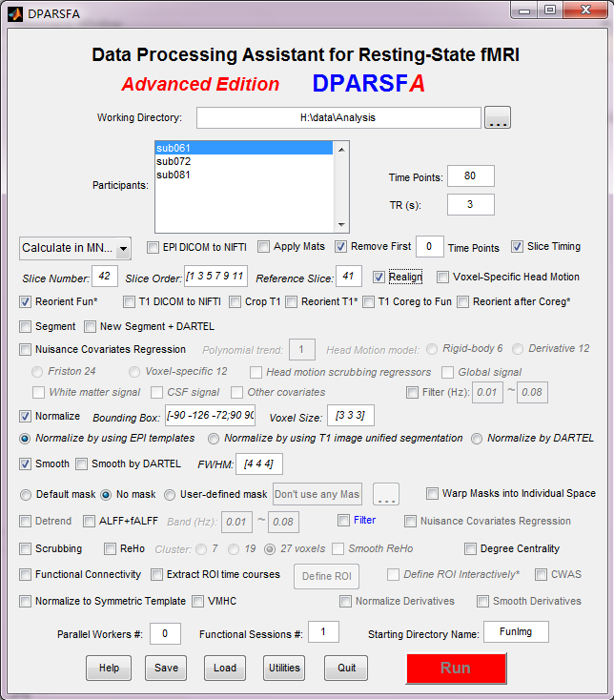Enable T1 Coreg to Fun

369,302
